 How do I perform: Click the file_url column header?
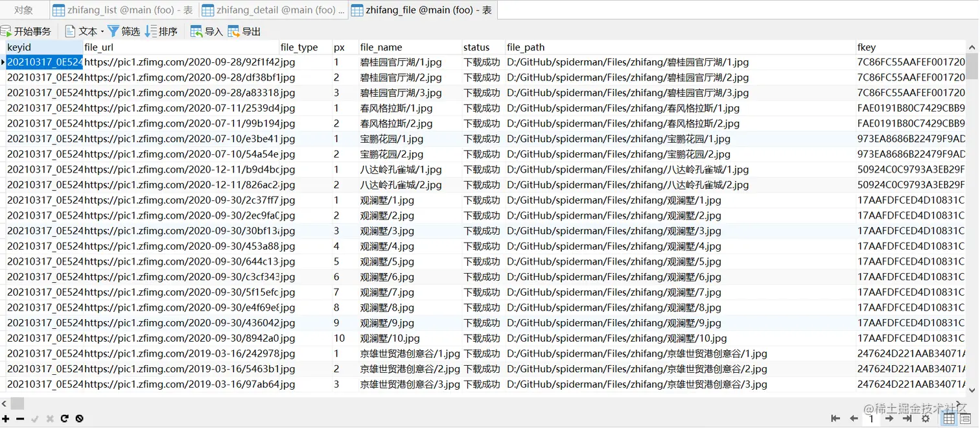pos(181,47)
